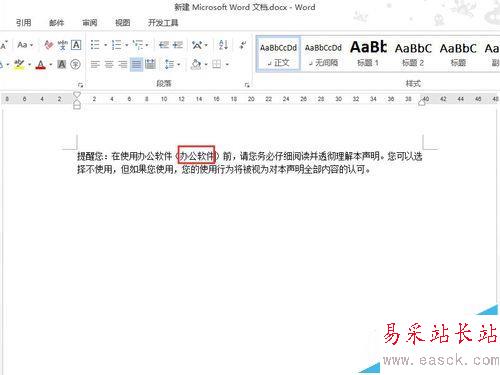Click the Change Case Aa button

[22, 45]
